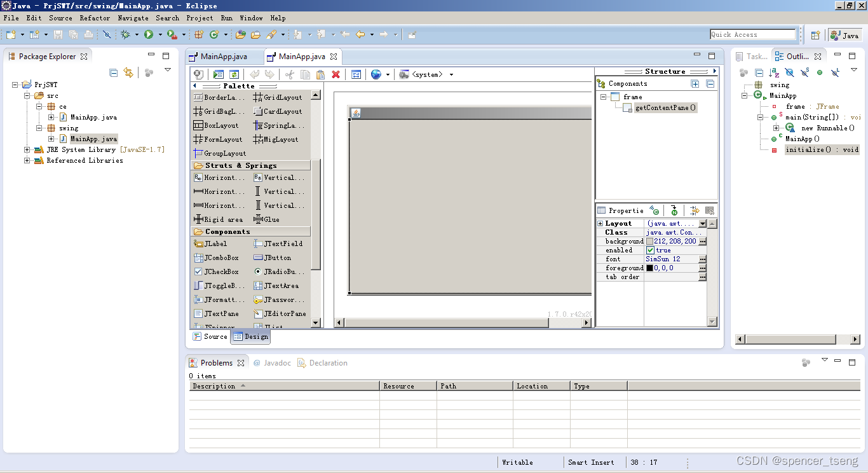The height and width of the screenshot is (473, 868).
Task: Click inside the Quick Access field
Action: click(753, 34)
